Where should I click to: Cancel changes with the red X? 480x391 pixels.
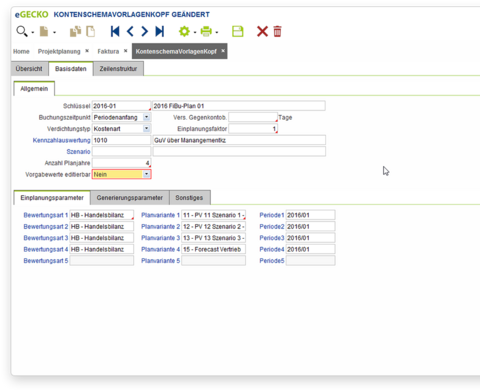[x=262, y=31]
